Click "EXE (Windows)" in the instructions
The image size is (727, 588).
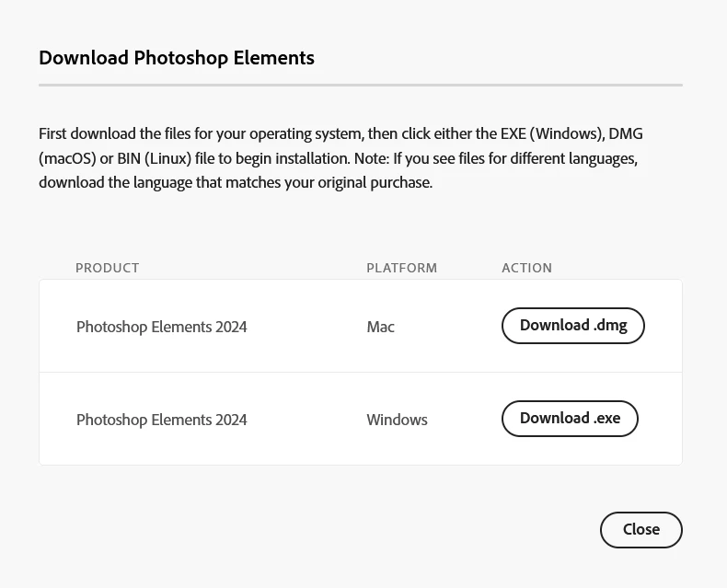pos(550,133)
